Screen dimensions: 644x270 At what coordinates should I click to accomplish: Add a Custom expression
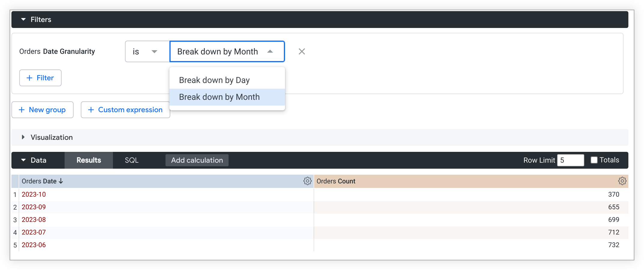(125, 110)
